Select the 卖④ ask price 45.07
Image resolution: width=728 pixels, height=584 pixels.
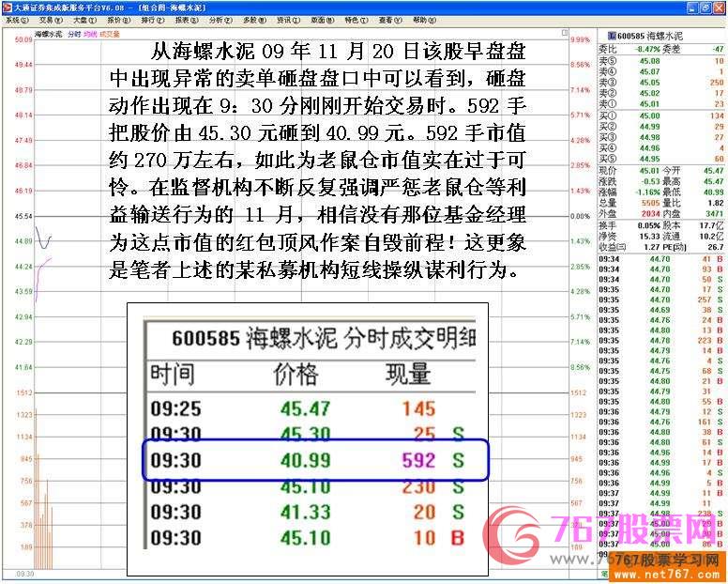coord(649,71)
